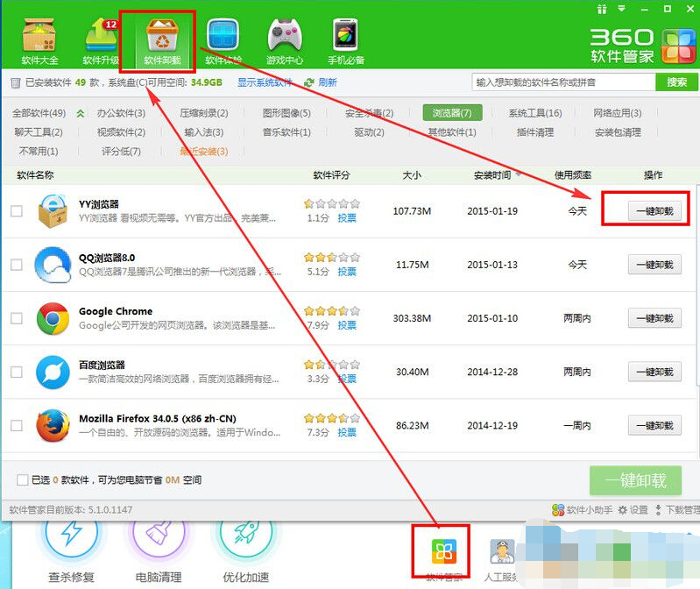Viewport: 700px width, 589px height.
Task: Open the 软件体验 toolbar icon
Action: [x=223, y=40]
